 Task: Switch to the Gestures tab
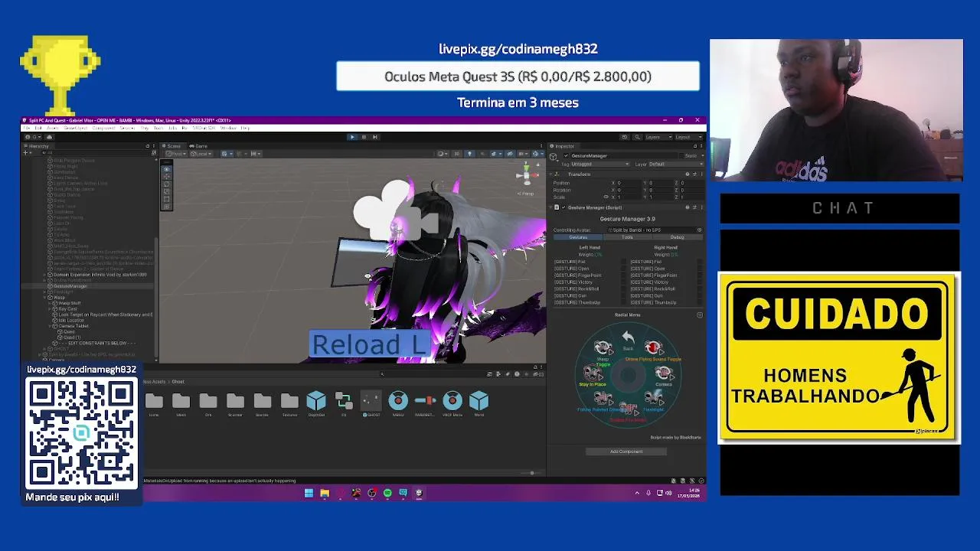point(578,237)
